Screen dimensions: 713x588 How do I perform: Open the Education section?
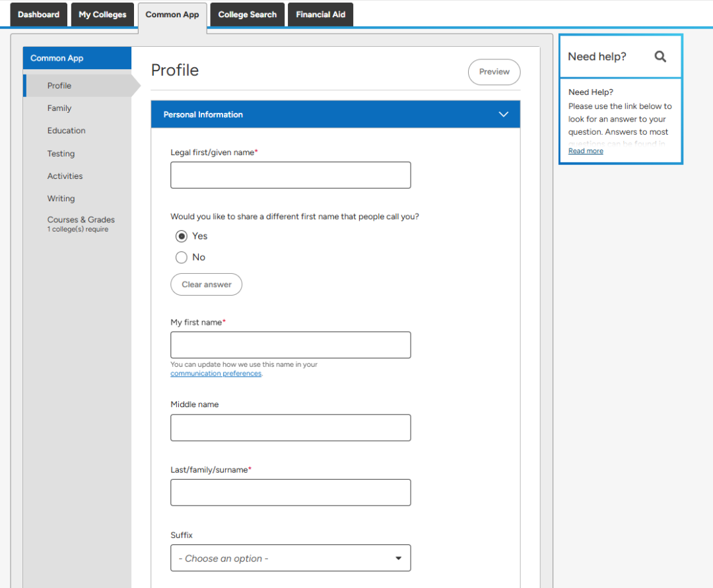pyautogui.click(x=67, y=131)
